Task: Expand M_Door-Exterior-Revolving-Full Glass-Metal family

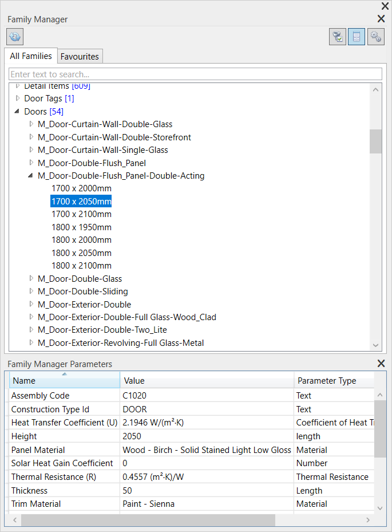Action: [x=31, y=342]
